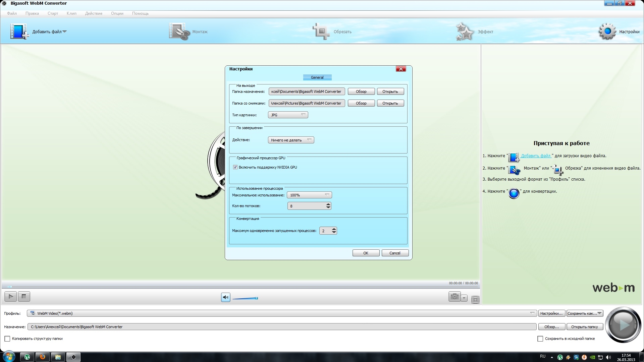Select the Обрезать crop tool

[x=321, y=32]
